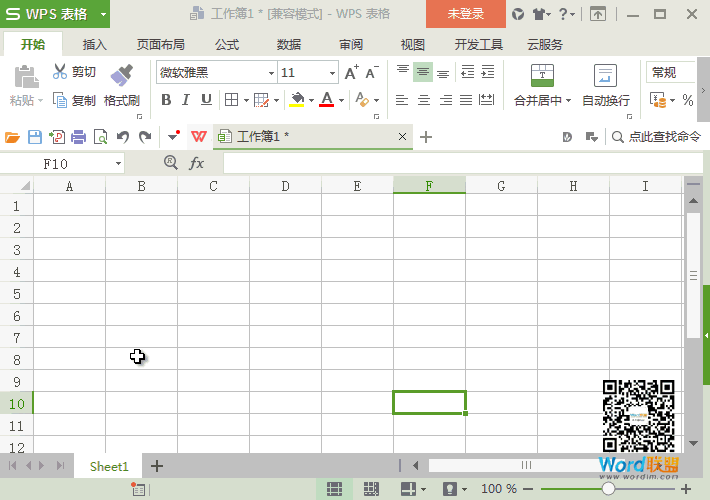Viewport: 710px width, 500px height.
Task: Click the Open folder icon
Action: click(x=12, y=137)
